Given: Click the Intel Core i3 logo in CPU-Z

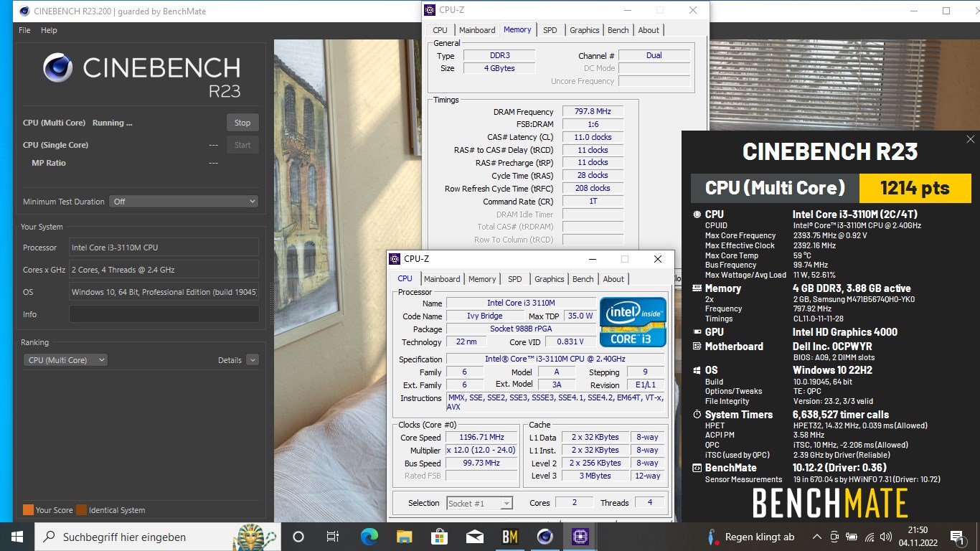Looking at the screenshot, I should point(633,322).
